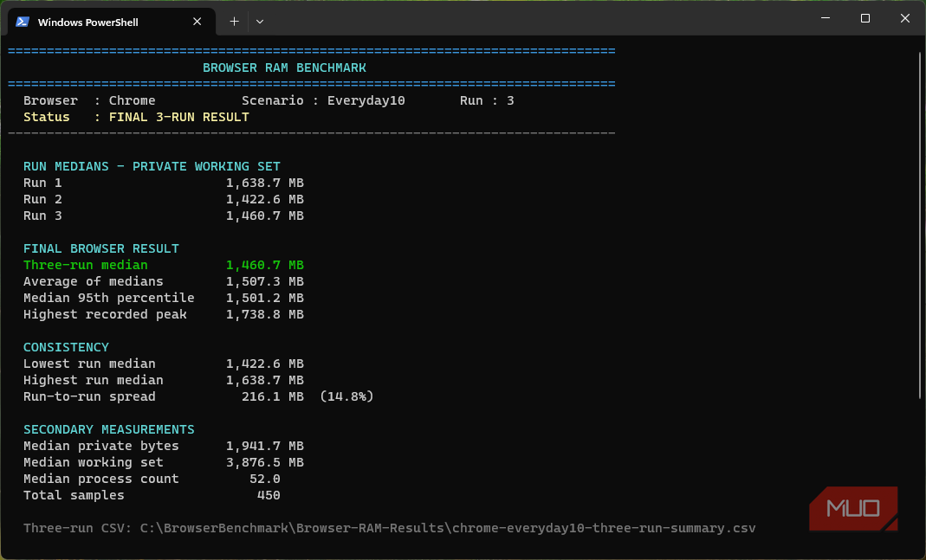The width and height of the screenshot is (926, 560).
Task: Click the Run 2 value 1,422.6 MB
Action: [265, 199]
